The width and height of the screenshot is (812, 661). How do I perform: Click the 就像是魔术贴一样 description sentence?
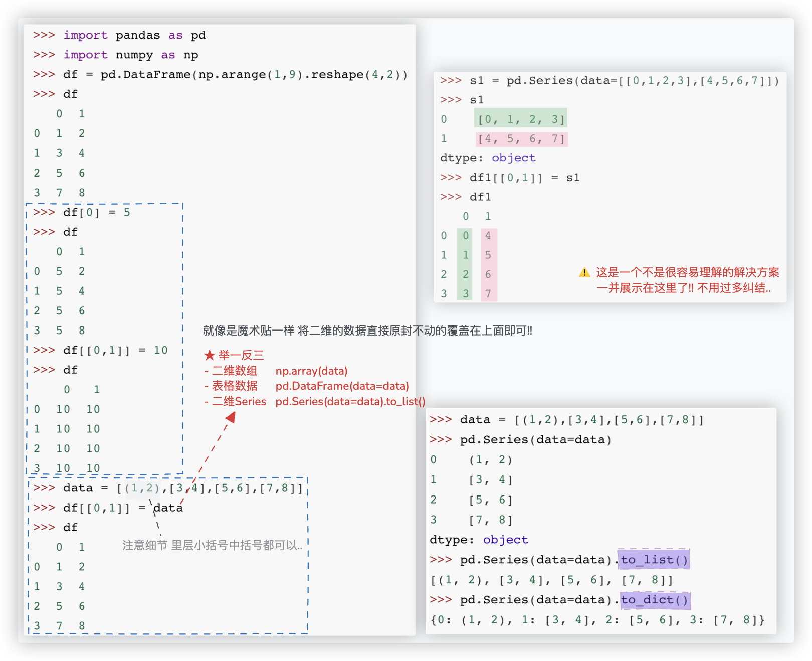pos(367,330)
